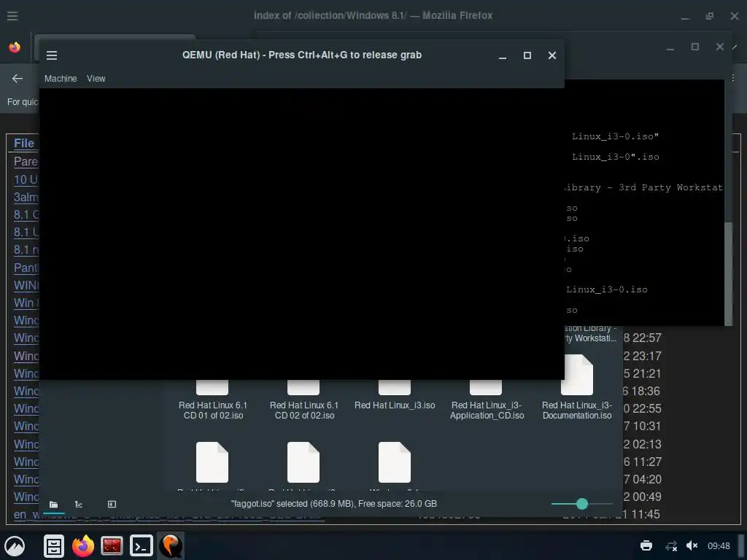
Task: Close the terminal window behind QEMU
Action: point(720,47)
